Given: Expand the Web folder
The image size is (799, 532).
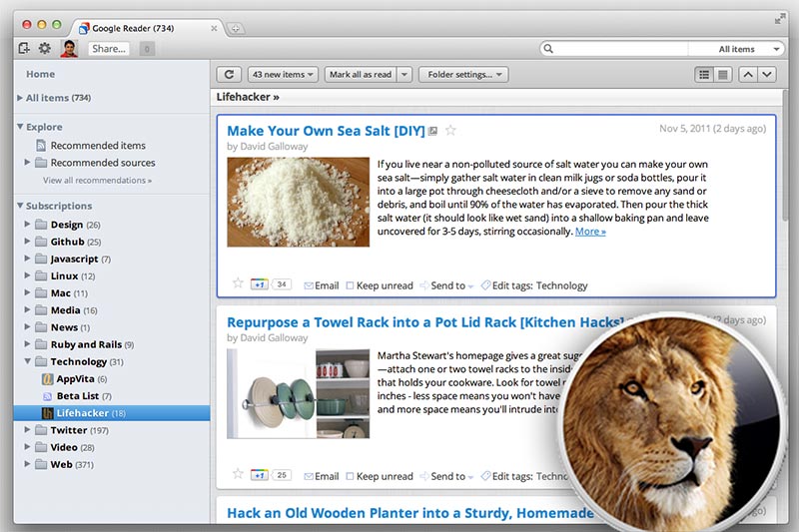Looking at the screenshot, I should click(x=28, y=464).
